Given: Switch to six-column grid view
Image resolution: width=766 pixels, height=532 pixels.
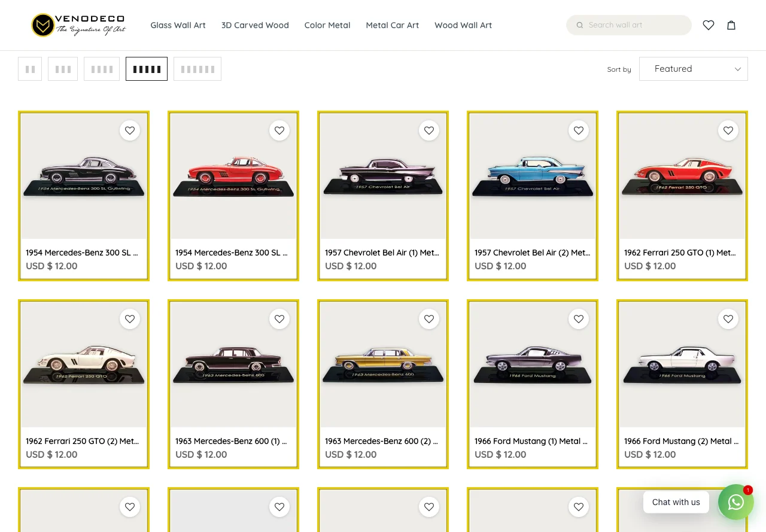Looking at the screenshot, I should click(x=197, y=69).
